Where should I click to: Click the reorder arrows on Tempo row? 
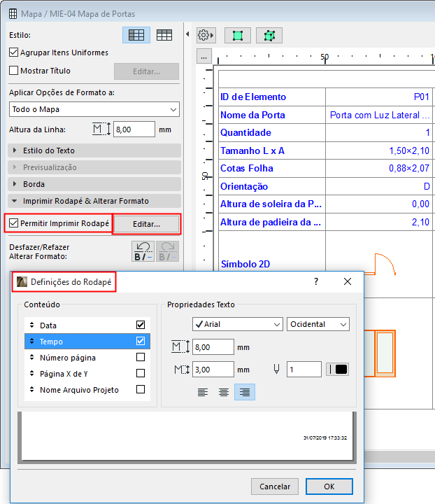tap(31, 341)
